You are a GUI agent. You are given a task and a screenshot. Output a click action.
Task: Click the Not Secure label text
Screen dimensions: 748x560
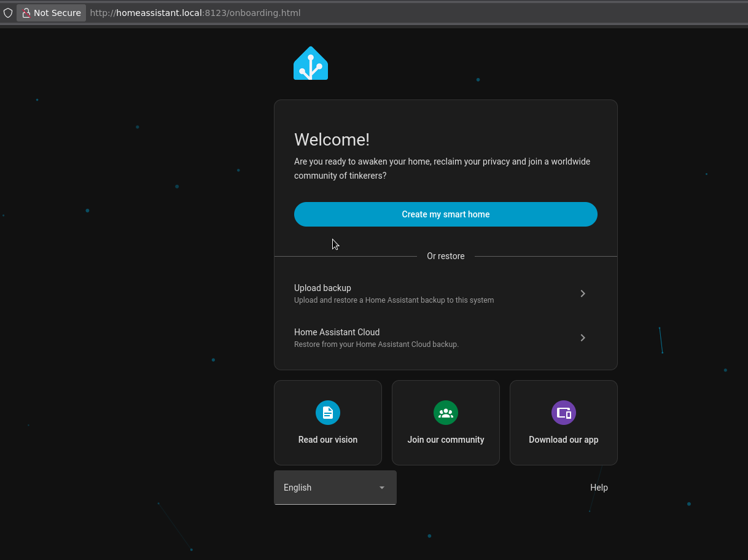tap(57, 13)
